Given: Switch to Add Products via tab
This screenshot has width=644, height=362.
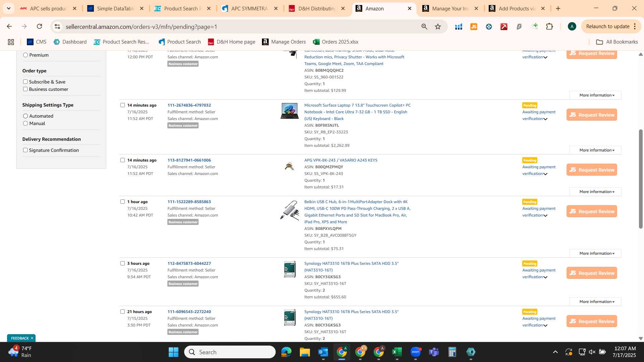Looking at the screenshot, I should coord(517,8).
